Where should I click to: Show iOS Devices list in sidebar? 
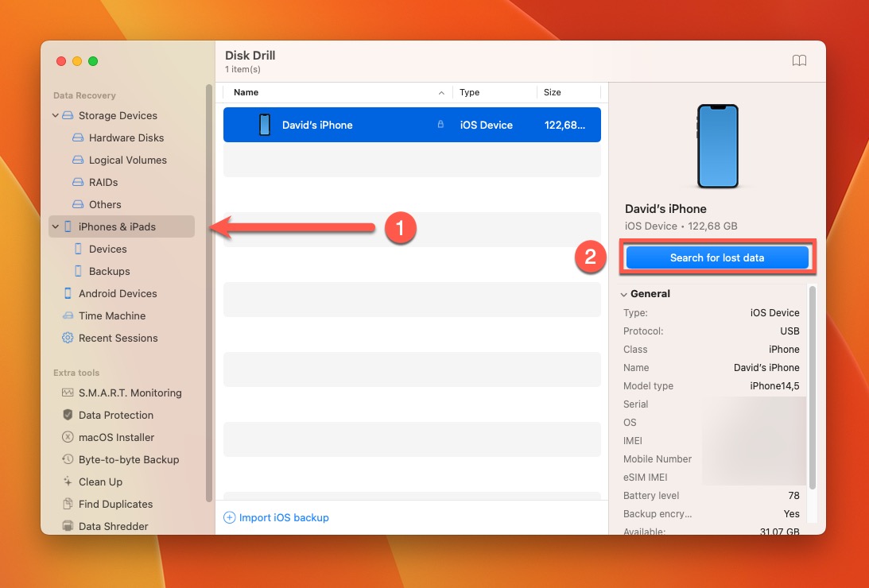tap(107, 249)
